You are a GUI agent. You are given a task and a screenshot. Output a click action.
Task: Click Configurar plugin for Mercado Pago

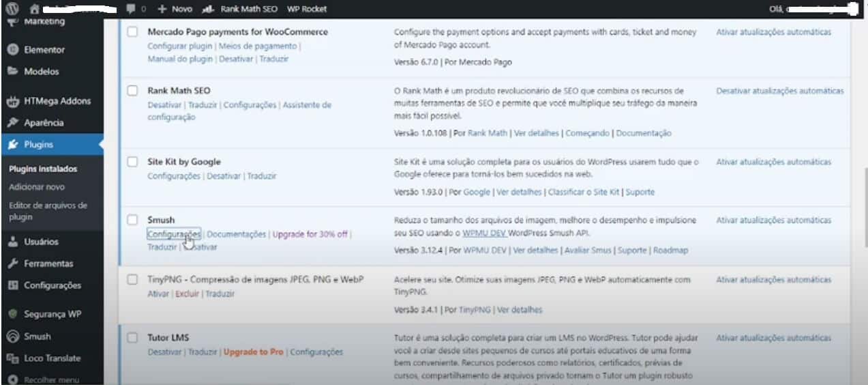coord(180,46)
